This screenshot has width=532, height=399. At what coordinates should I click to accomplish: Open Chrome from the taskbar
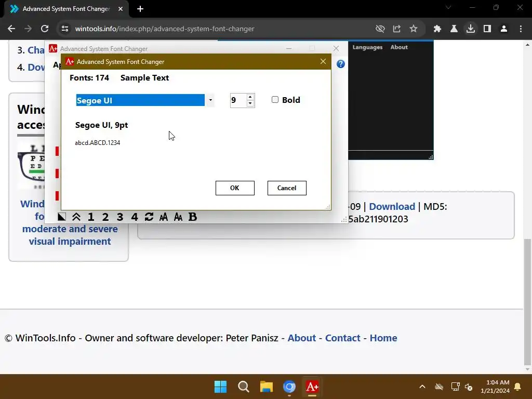coord(289,387)
